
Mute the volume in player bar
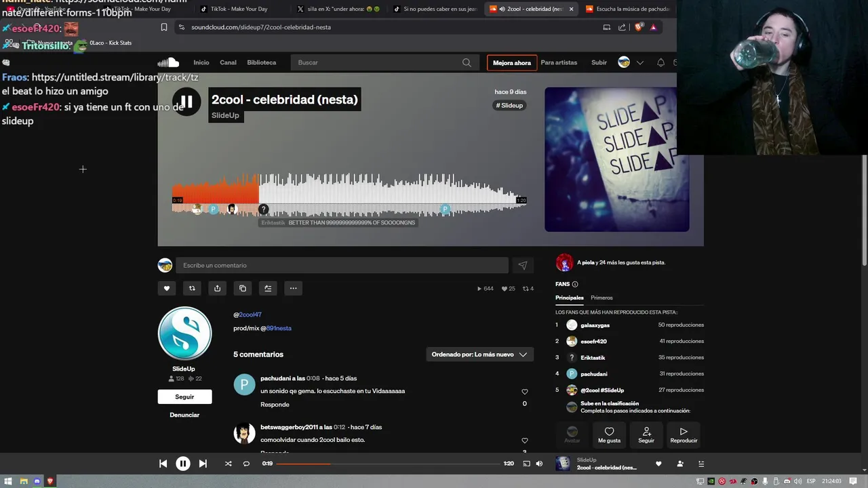(x=539, y=464)
